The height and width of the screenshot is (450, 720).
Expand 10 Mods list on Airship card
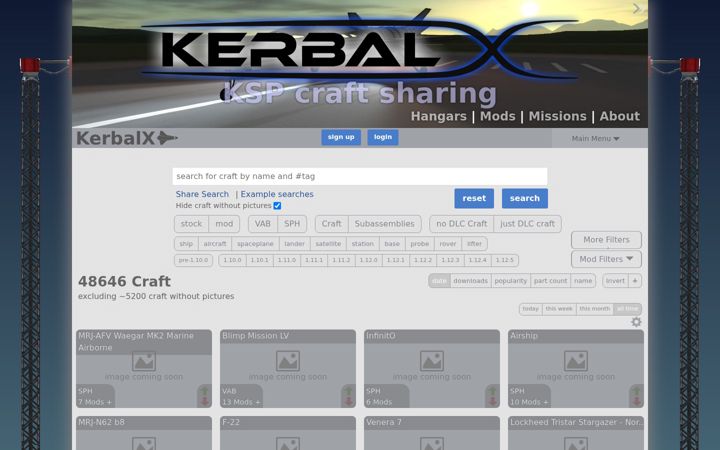pyautogui.click(x=529, y=402)
